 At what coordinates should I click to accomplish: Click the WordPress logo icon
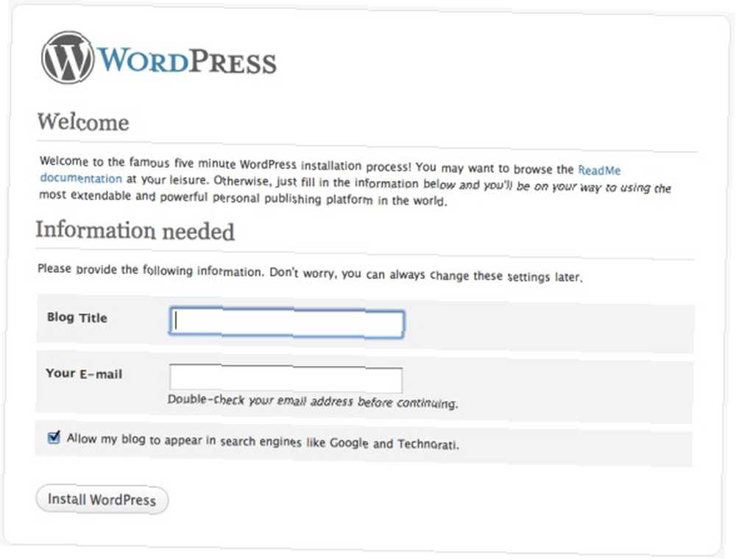pyautogui.click(x=68, y=57)
